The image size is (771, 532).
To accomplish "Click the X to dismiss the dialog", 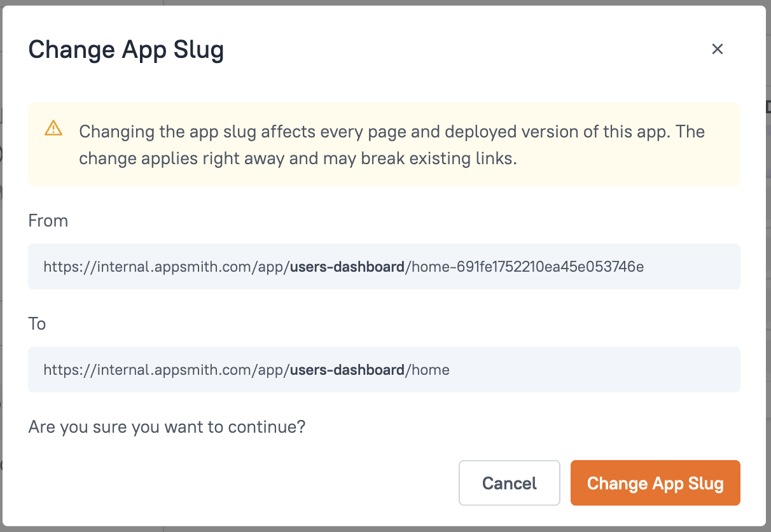I will coord(718,49).
